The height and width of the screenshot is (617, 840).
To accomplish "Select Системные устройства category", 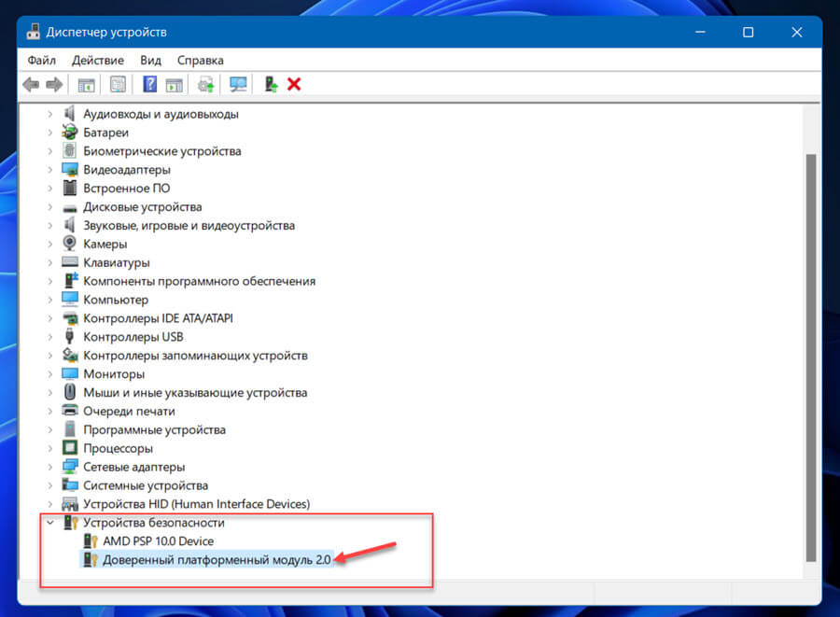I will [146, 485].
